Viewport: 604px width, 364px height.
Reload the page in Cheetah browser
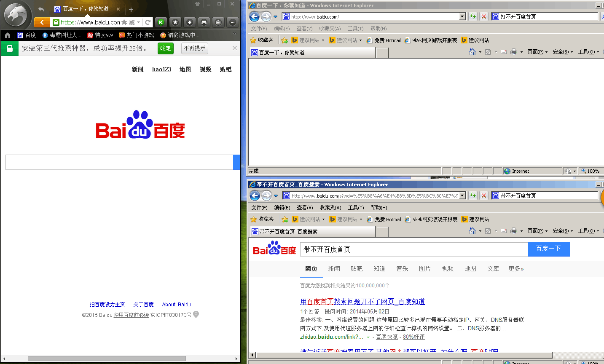point(148,22)
